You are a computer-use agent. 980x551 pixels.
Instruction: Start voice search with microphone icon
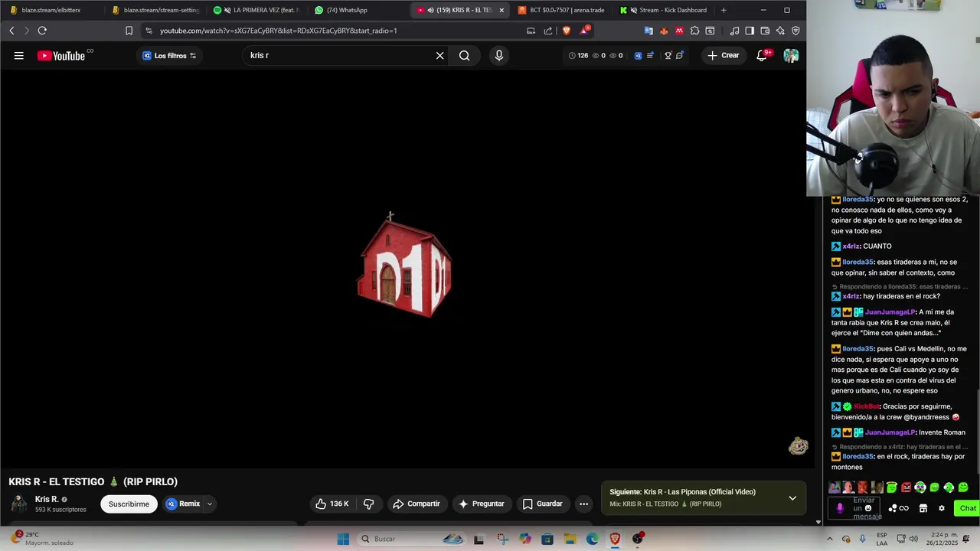click(499, 55)
